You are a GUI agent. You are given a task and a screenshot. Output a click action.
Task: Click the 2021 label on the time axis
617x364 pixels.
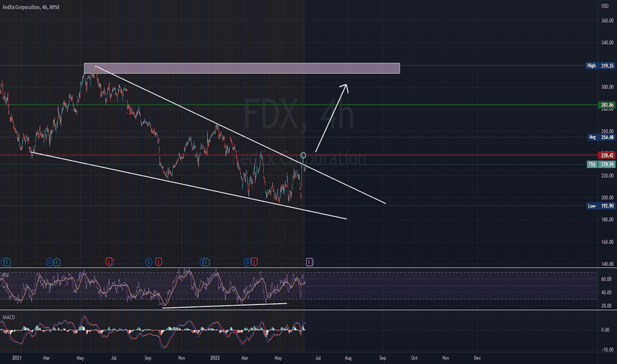coord(17,358)
